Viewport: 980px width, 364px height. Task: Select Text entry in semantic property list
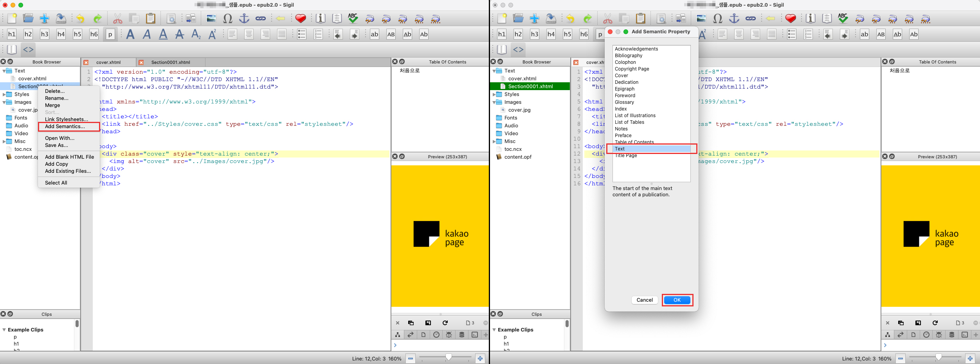651,149
